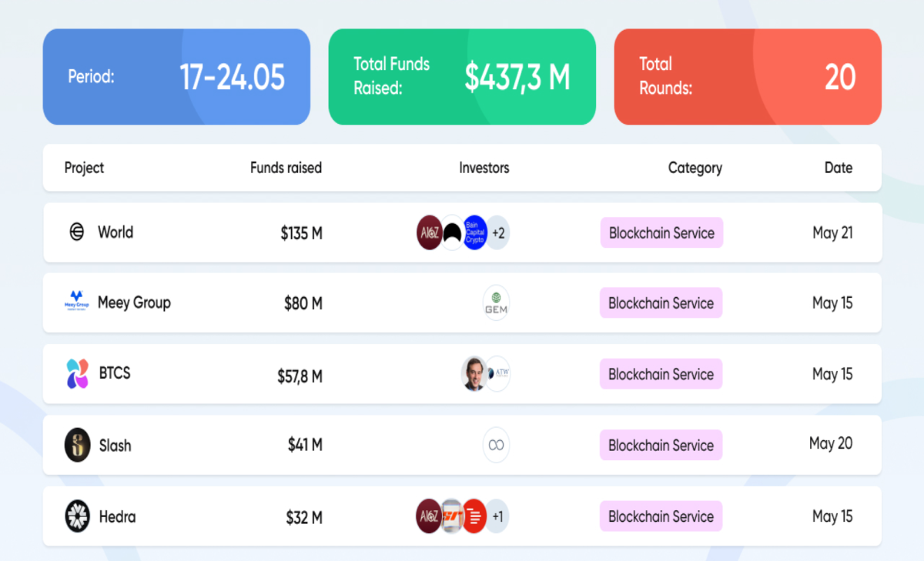Click the World project logo icon
924x561 pixels.
[x=77, y=232]
